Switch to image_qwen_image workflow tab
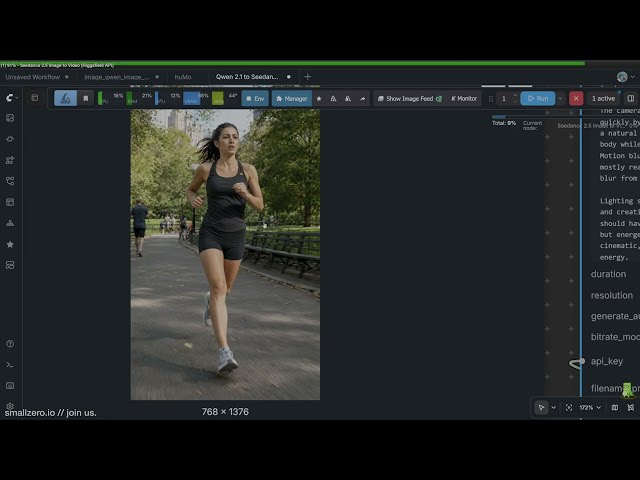The width and height of the screenshot is (640, 480). [x=121, y=77]
